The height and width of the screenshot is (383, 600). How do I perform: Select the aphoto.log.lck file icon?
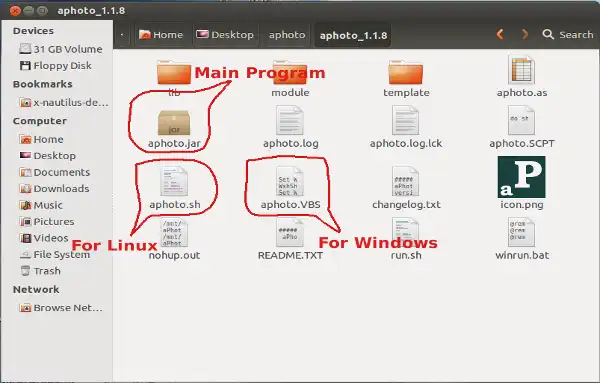(x=405, y=121)
